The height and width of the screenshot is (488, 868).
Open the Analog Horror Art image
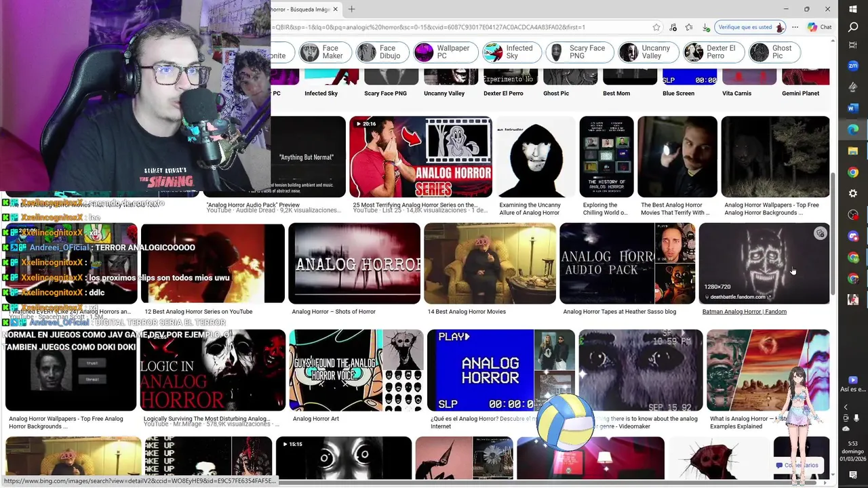coord(355,370)
